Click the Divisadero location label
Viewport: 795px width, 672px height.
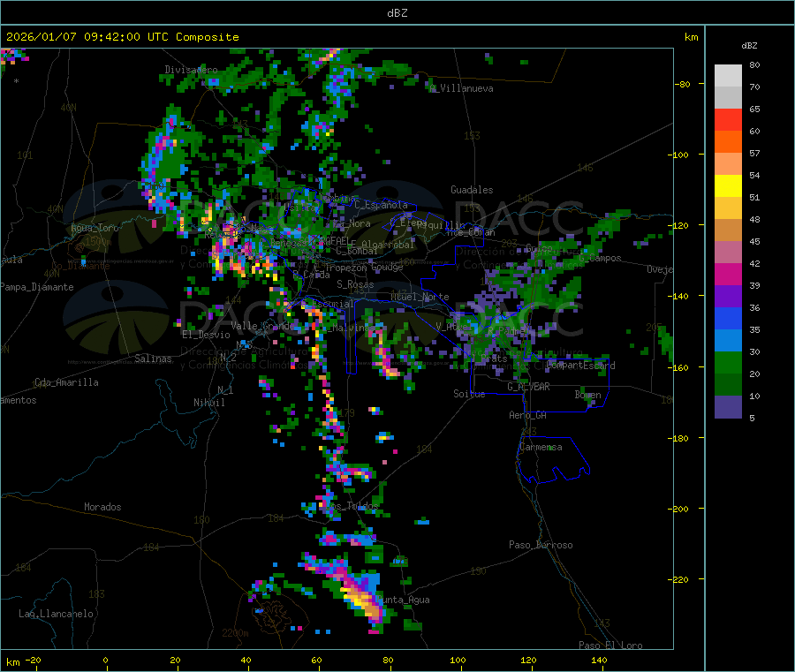[x=191, y=70]
